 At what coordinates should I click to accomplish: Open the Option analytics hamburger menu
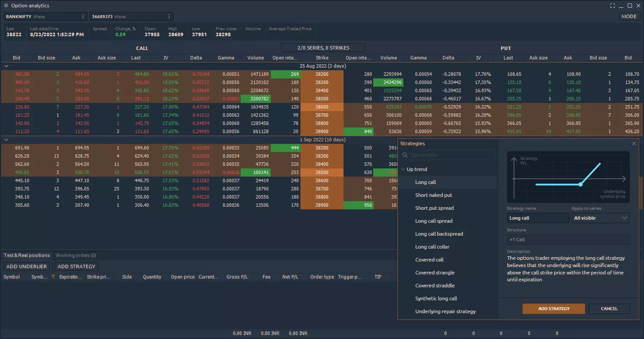coord(6,6)
